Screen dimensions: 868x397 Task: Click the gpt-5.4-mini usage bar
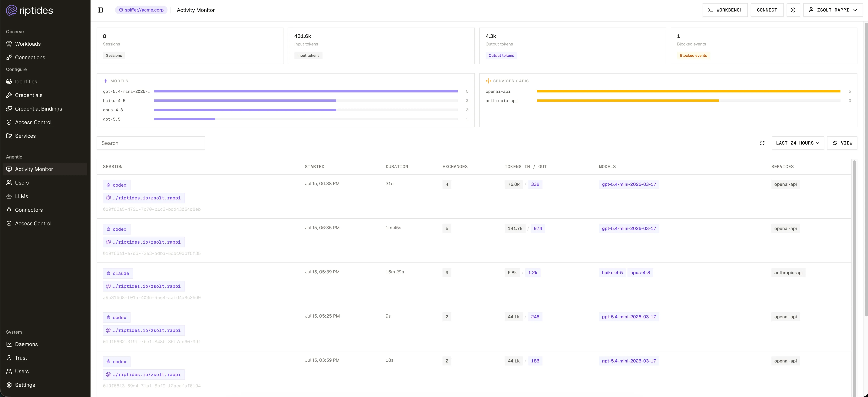[306, 91]
